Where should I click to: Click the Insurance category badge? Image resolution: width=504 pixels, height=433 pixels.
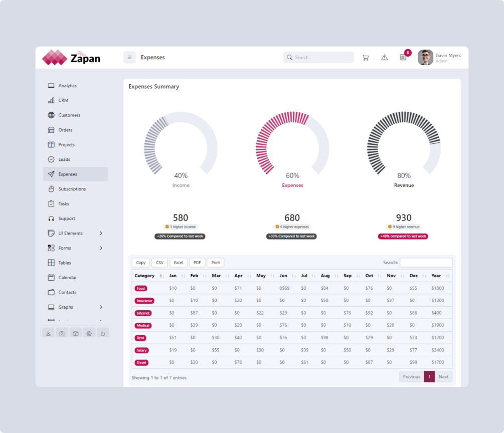tap(144, 301)
